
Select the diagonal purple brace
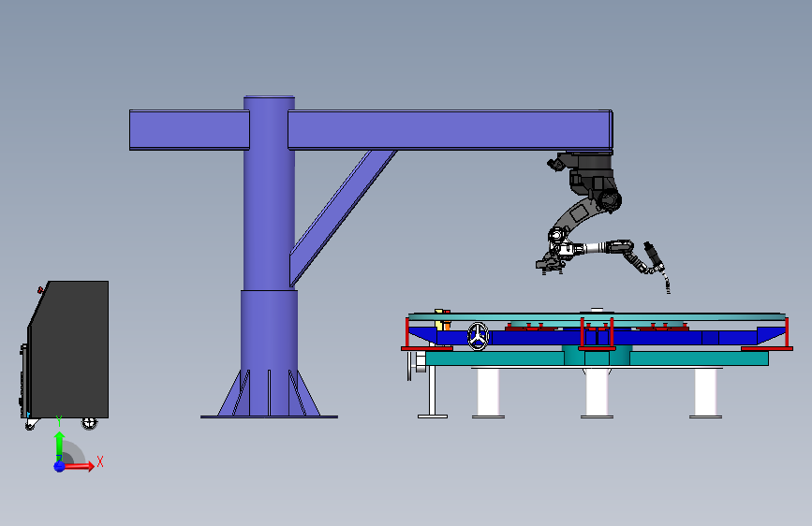click(344, 217)
